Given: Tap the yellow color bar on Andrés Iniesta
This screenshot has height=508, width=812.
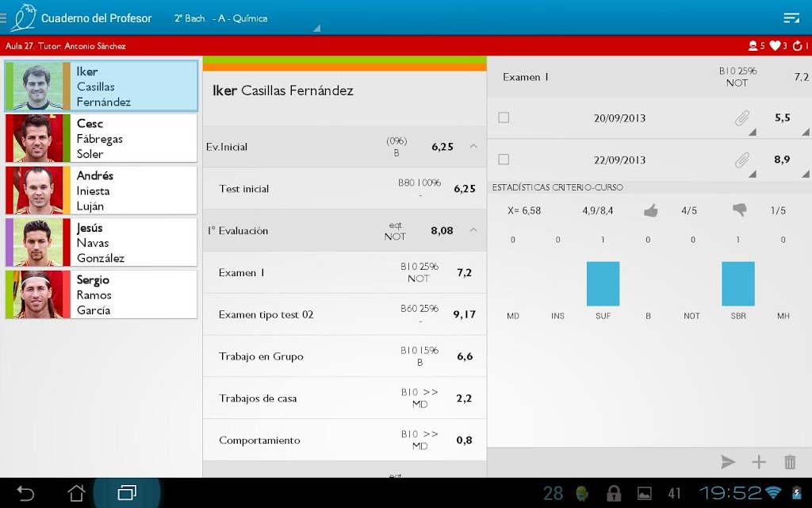Looking at the screenshot, I should coord(67,190).
